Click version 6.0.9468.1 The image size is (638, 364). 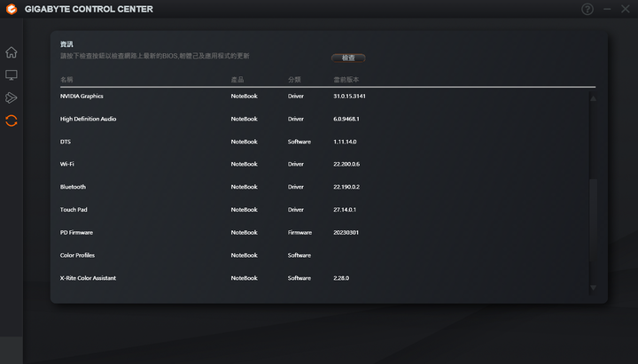(346, 119)
